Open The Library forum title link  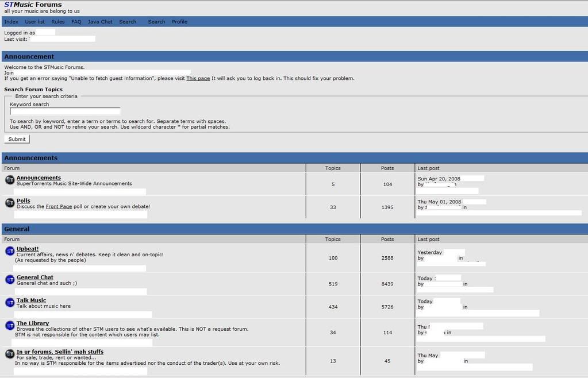coord(33,323)
